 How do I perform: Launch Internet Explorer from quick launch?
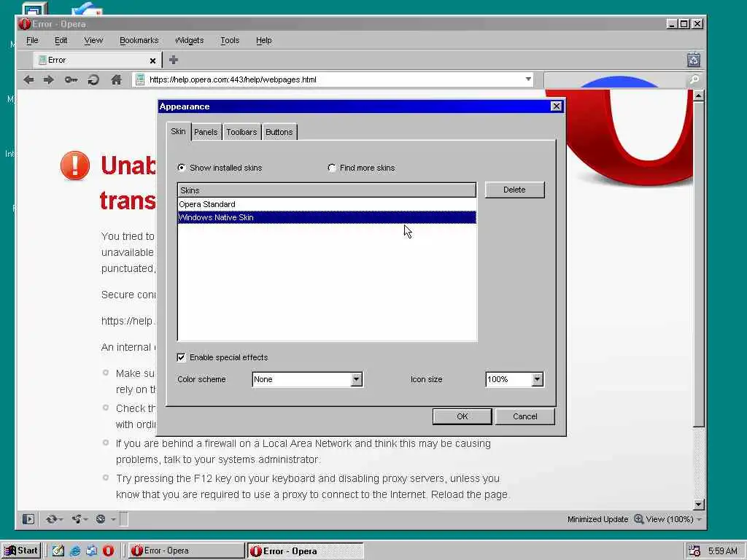(x=75, y=551)
